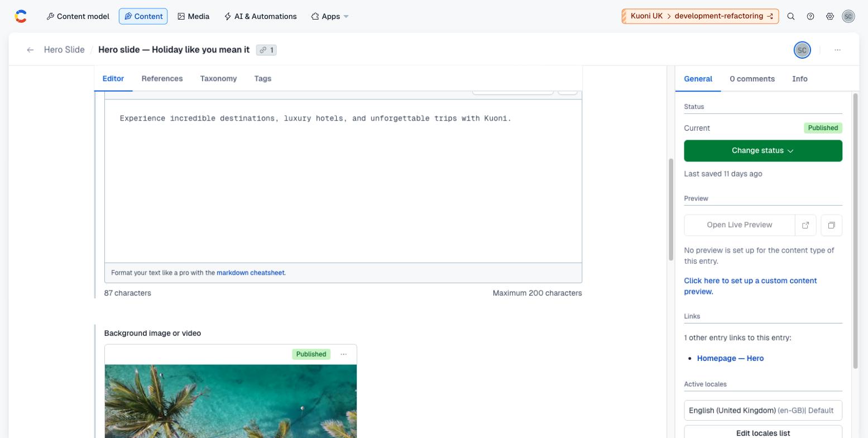Open the entry actions ellipsis menu

(x=837, y=50)
